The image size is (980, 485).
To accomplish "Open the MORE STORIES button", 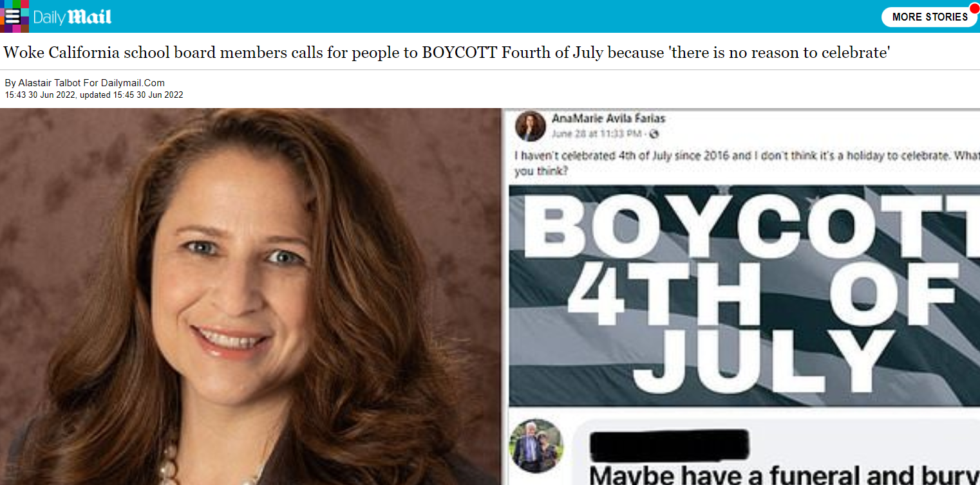I will tap(930, 17).
